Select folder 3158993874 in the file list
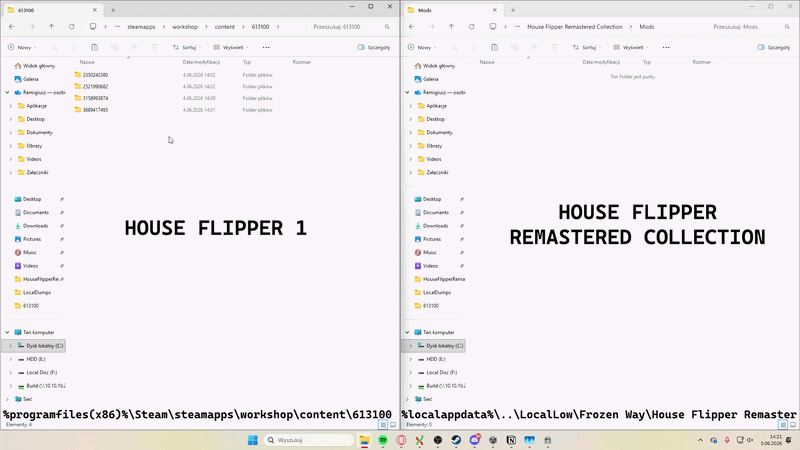This screenshot has height=450, width=800. click(95, 98)
